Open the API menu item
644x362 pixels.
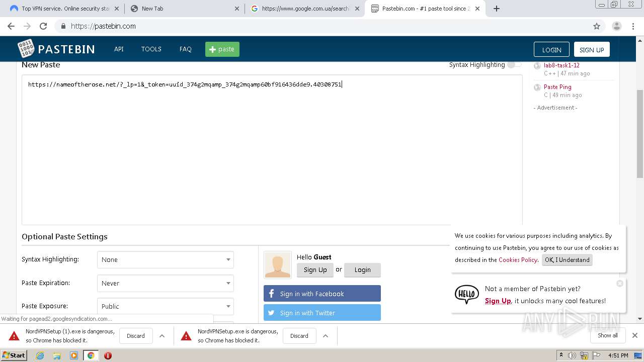119,49
